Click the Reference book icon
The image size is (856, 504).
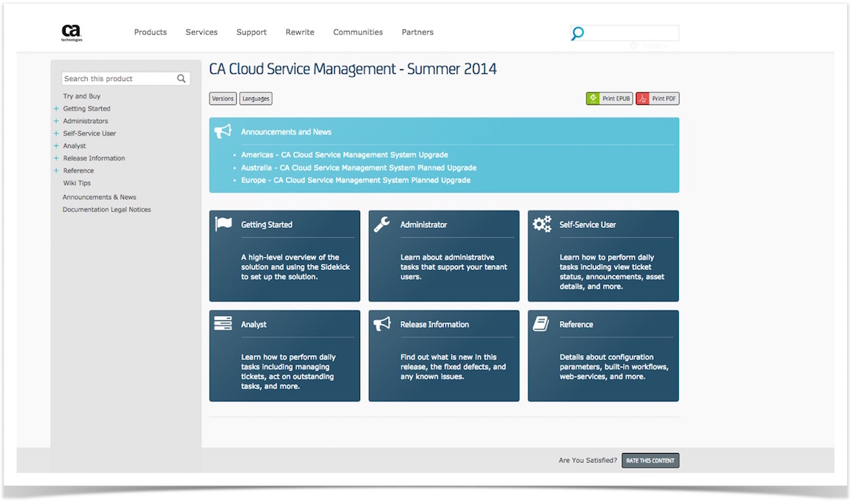point(541,323)
